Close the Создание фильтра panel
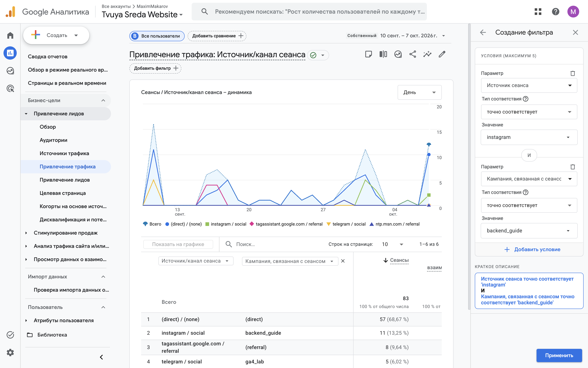Viewport: 588px width, 368px height. click(575, 32)
